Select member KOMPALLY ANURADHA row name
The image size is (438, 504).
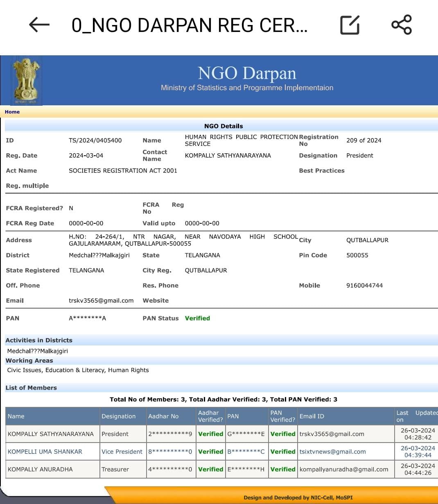40,469
